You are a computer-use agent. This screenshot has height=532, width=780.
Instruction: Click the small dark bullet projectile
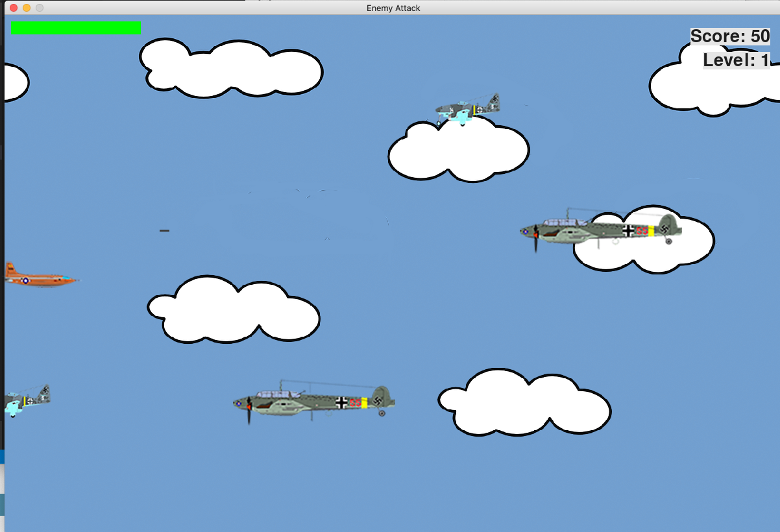(x=164, y=230)
